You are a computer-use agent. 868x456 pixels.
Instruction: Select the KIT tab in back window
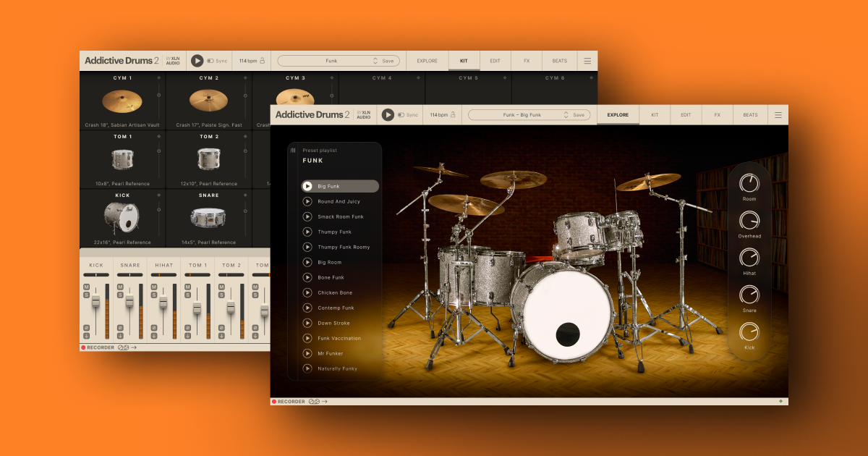(464, 61)
